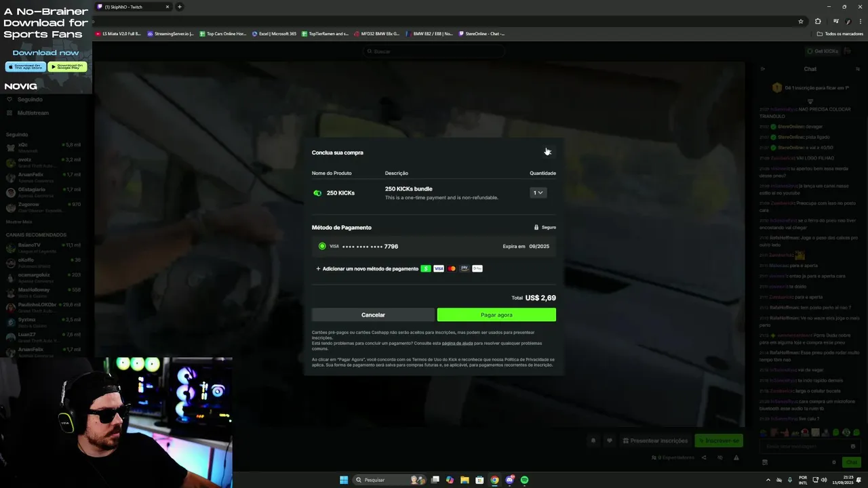Open a new browser tab
The height and width of the screenshot is (488, 868).
pos(180,7)
